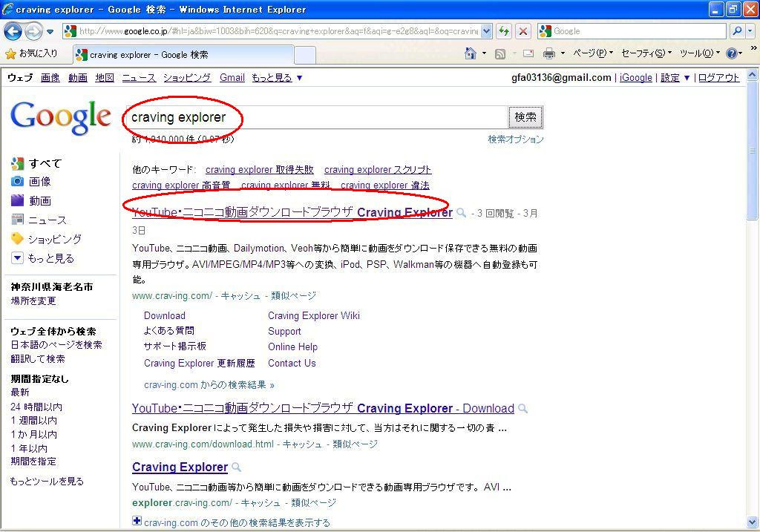Open the 設定 settings dropdown
Viewport: 760px width, 532px height.
[675, 77]
